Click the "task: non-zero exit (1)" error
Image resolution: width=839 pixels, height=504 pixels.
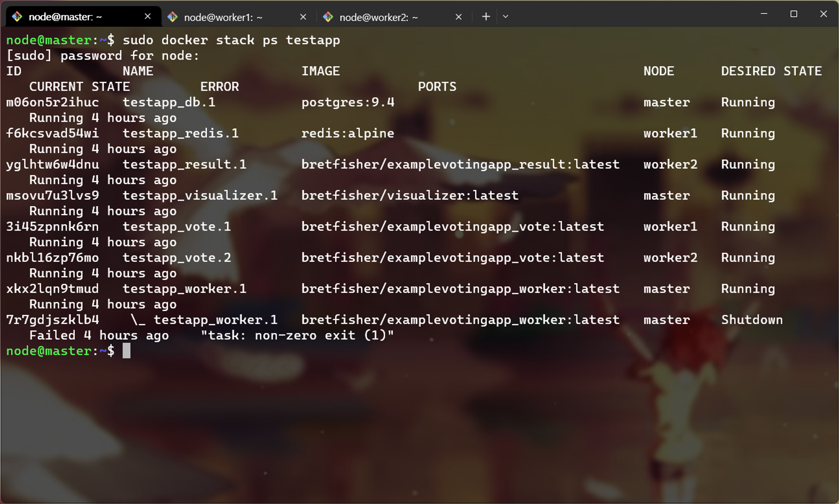297,335
